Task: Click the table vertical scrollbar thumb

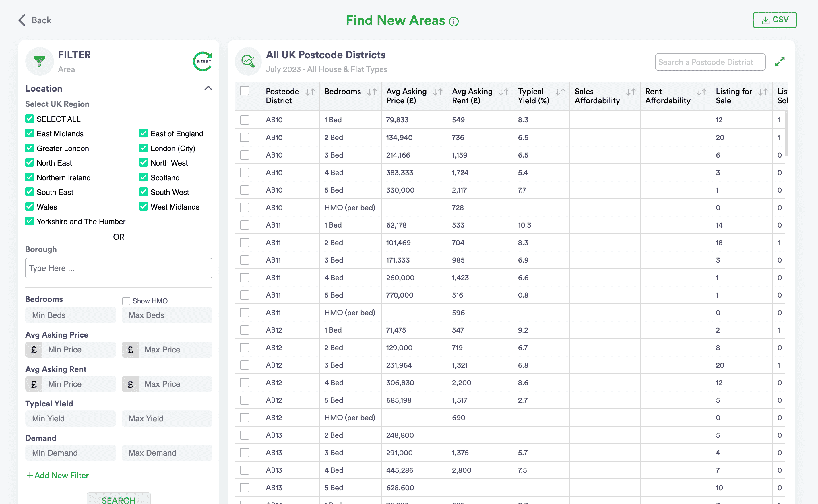Action: click(x=786, y=133)
